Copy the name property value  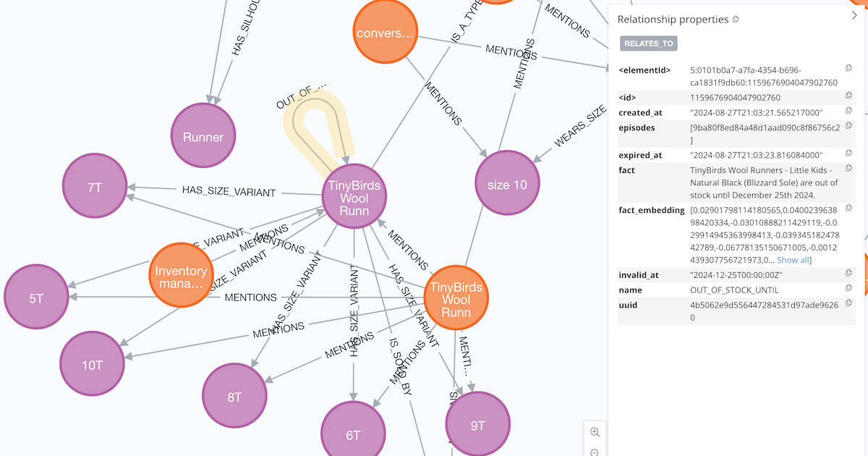[x=849, y=289]
